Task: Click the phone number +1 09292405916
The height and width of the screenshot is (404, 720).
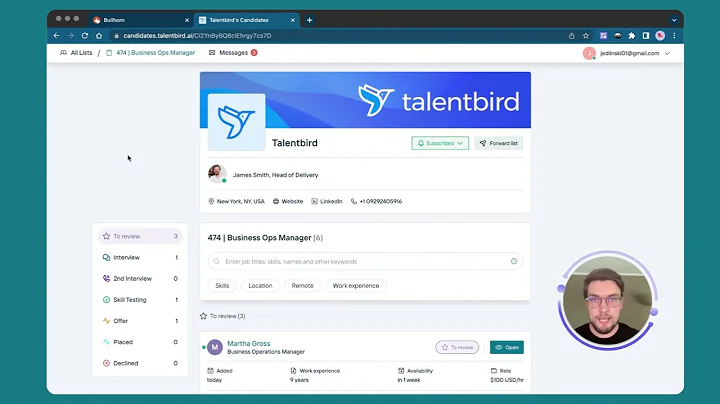Action: [x=376, y=201]
